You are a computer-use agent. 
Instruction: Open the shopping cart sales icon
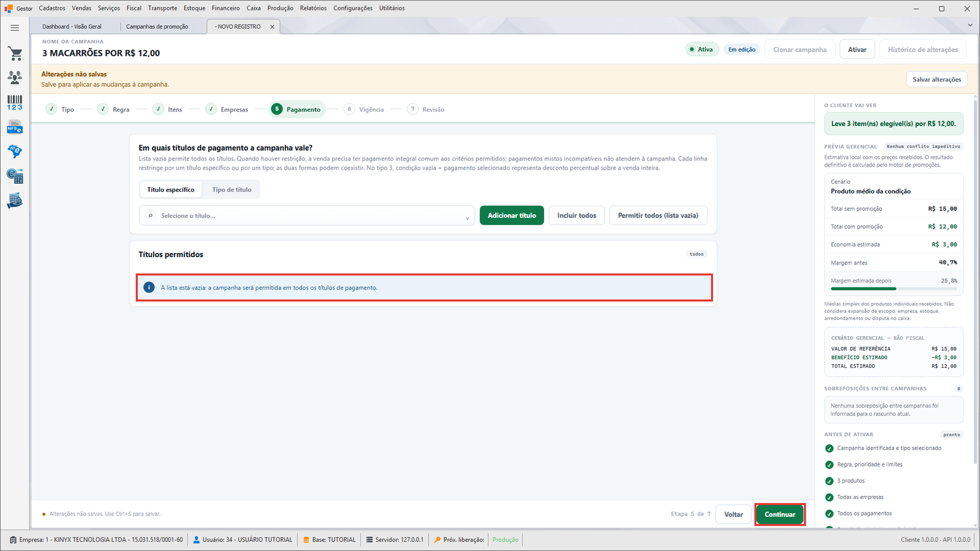[15, 54]
